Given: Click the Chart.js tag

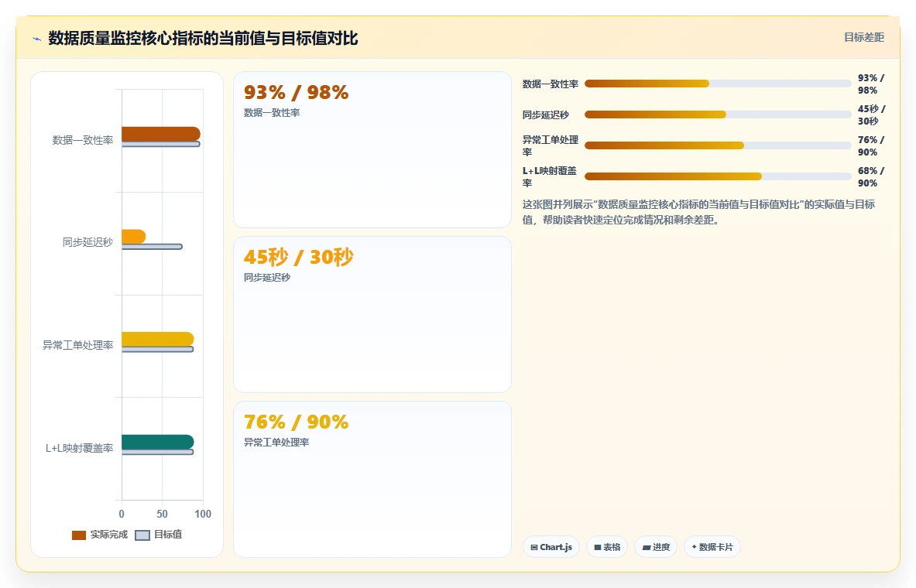Looking at the screenshot, I should tap(551, 547).
